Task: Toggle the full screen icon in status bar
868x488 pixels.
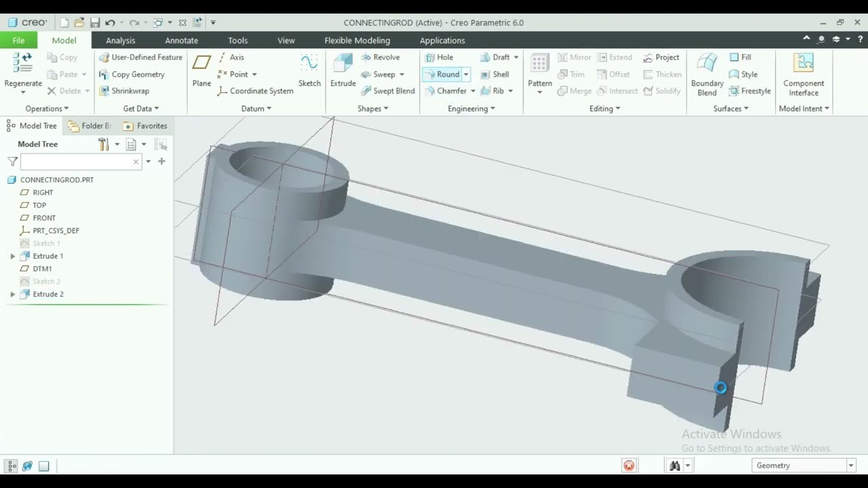Action: point(44,466)
